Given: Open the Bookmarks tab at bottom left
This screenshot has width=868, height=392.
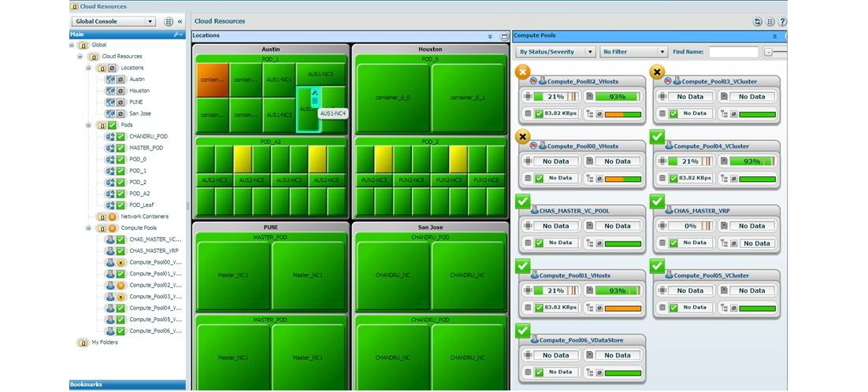Looking at the screenshot, I should (x=128, y=385).
